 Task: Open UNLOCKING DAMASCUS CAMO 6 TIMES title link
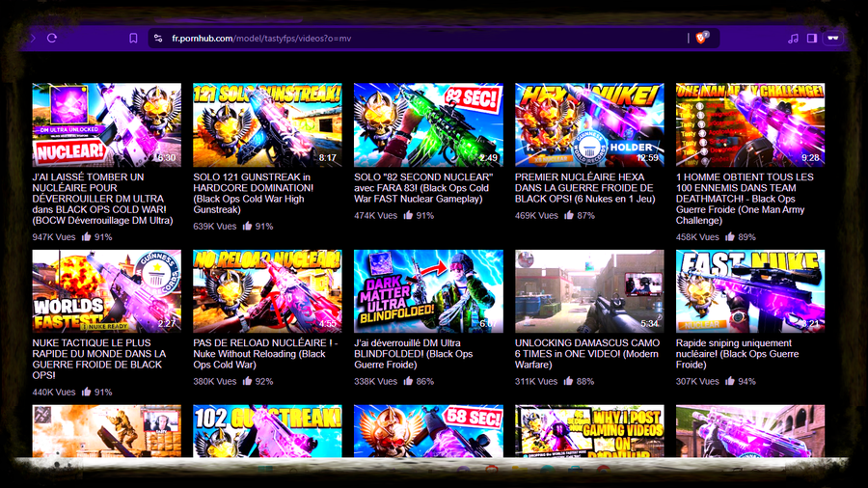[x=587, y=354]
